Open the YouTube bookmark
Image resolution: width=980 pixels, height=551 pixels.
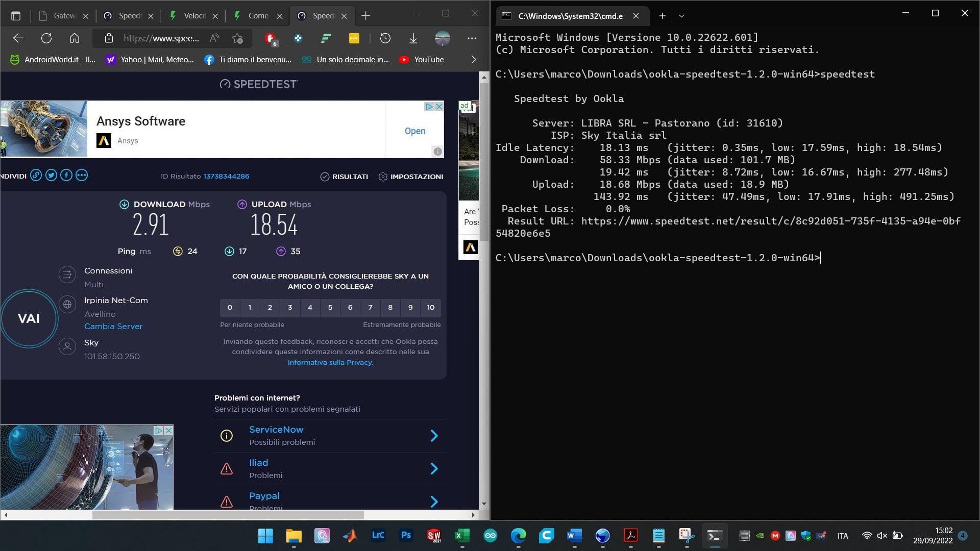(x=422, y=60)
